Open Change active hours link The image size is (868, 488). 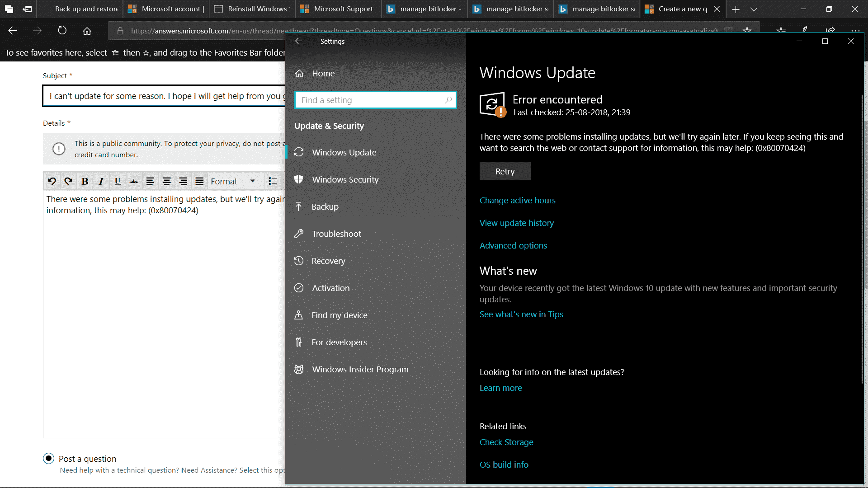518,200
